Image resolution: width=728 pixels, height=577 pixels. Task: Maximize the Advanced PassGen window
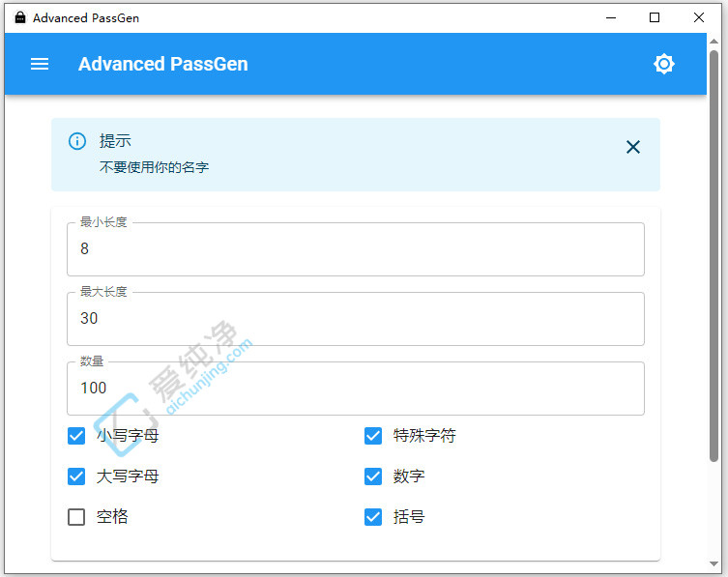click(655, 17)
